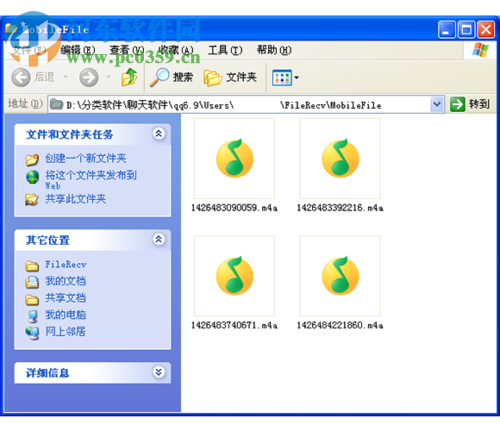The width and height of the screenshot is (500, 431).
Task: Open the Help (帮助) menu
Action: (274, 50)
